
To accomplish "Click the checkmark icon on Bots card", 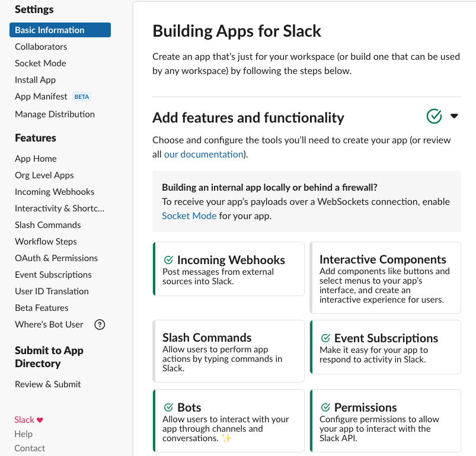I will click(168, 407).
